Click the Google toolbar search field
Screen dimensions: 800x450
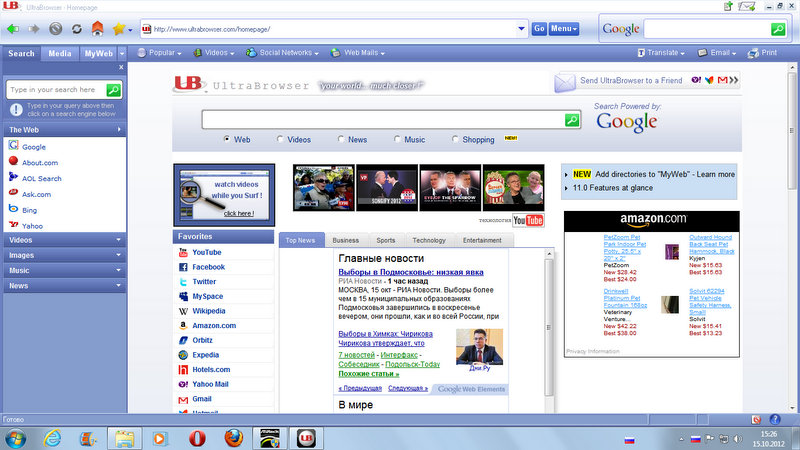(708, 29)
